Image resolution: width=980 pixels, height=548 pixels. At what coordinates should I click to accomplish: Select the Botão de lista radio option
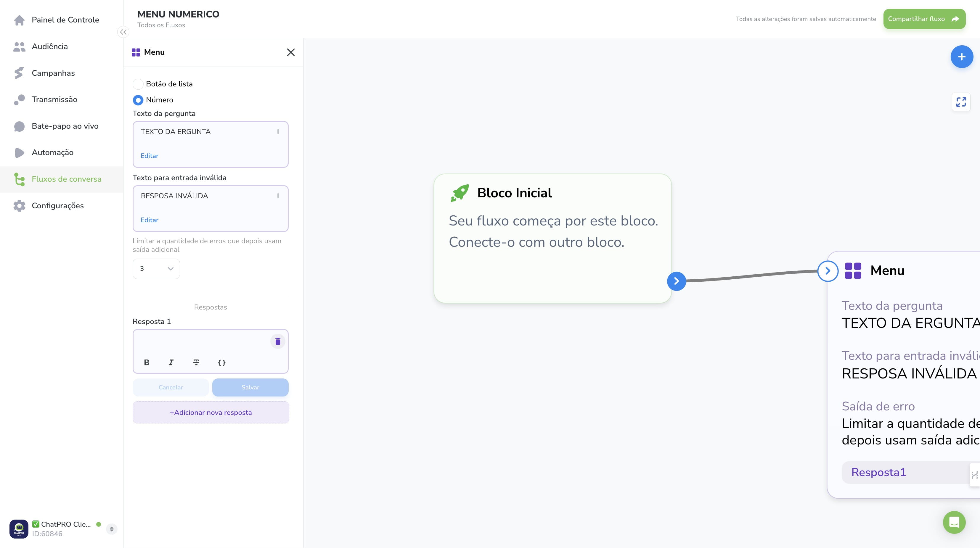[x=138, y=84]
